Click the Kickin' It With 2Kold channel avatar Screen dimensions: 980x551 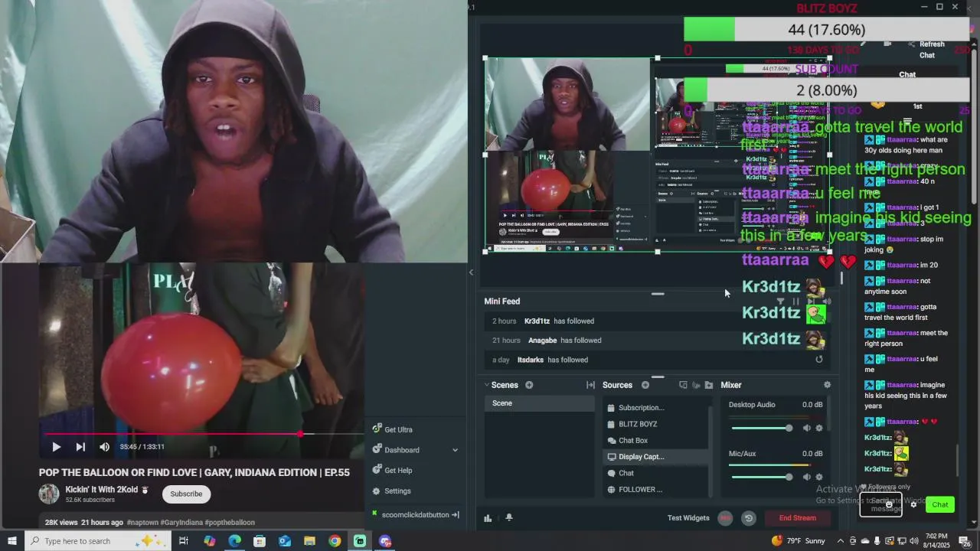[49, 494]
